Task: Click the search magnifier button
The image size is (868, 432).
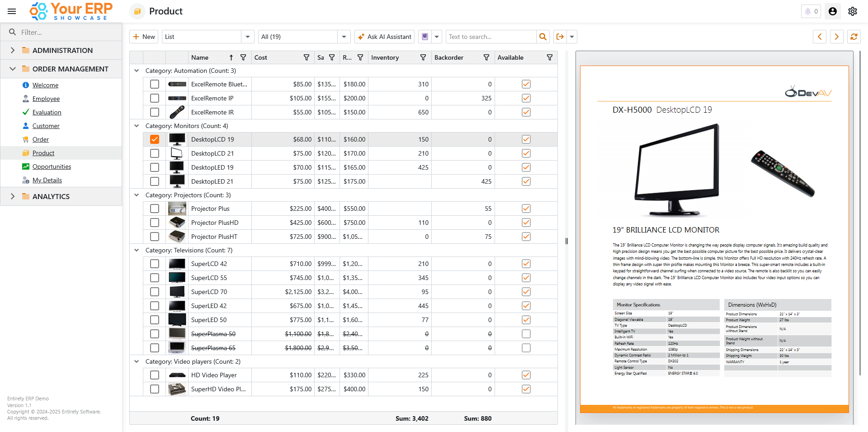Action: click(543, 37)
